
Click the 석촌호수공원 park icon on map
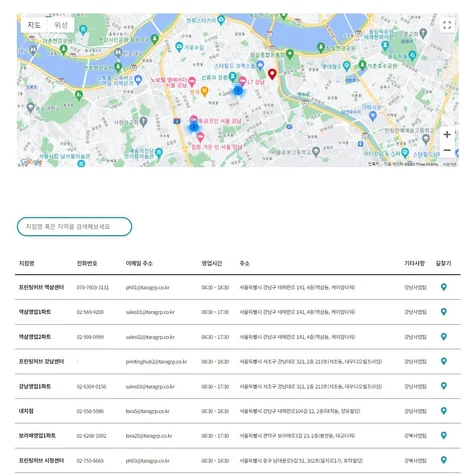pos(363,65)
